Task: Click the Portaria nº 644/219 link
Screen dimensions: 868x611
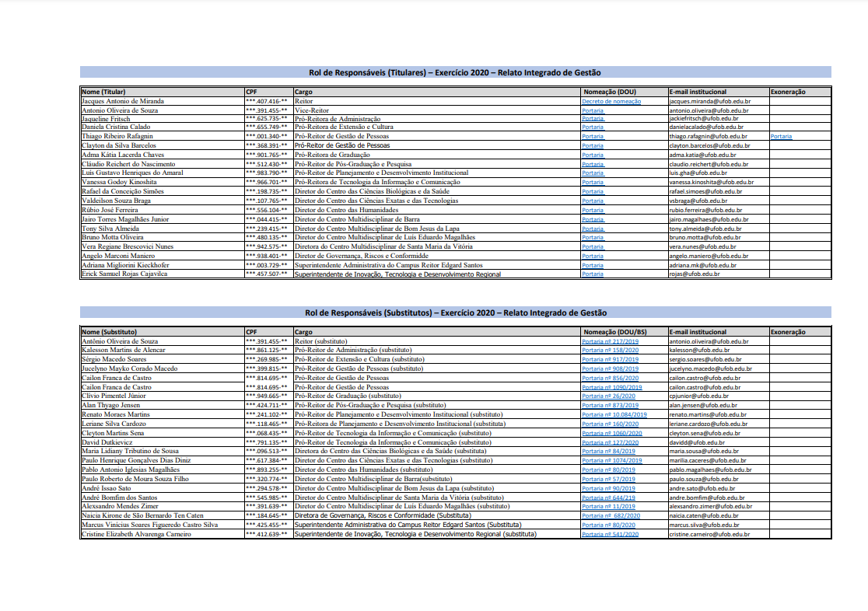Action: 608,498
